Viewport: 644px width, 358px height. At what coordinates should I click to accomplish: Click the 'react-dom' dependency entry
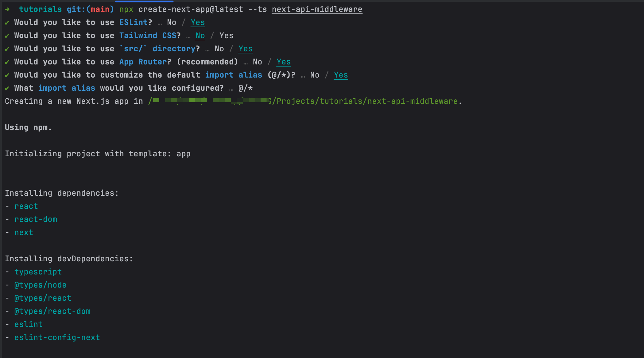[x=35, y=219]
